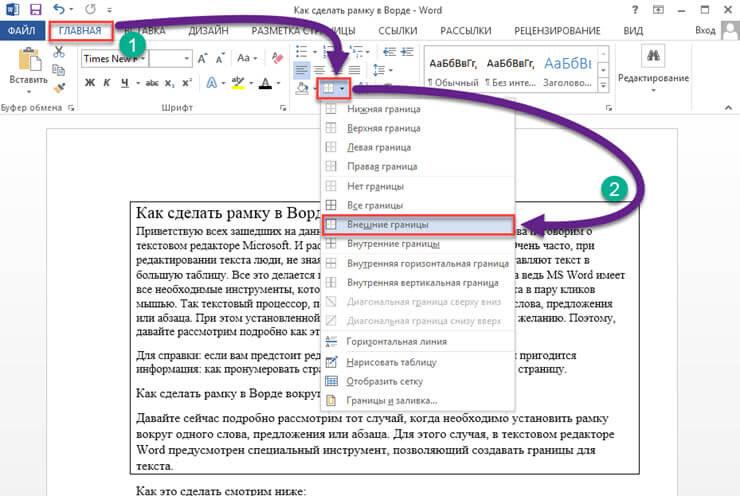Choose Все границы menu item
Screen dimensions: 740x496
418,205
